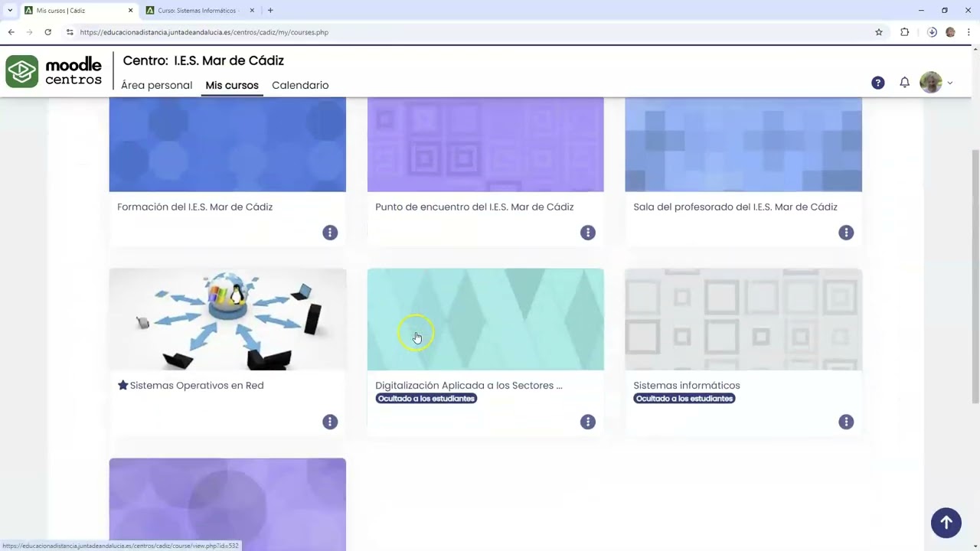
Task: Open options menu for Sala del profesorado course
Action: click(x=846, y=233)
